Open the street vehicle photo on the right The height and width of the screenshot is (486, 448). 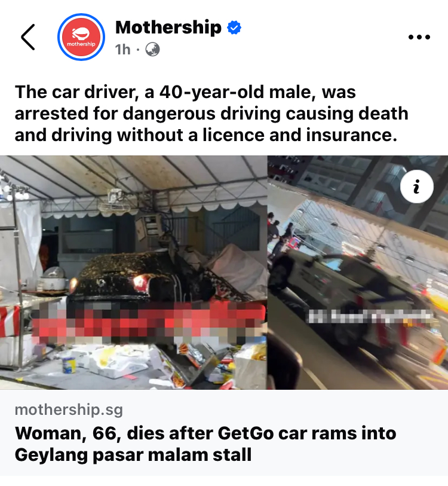(x=358, y=272)
